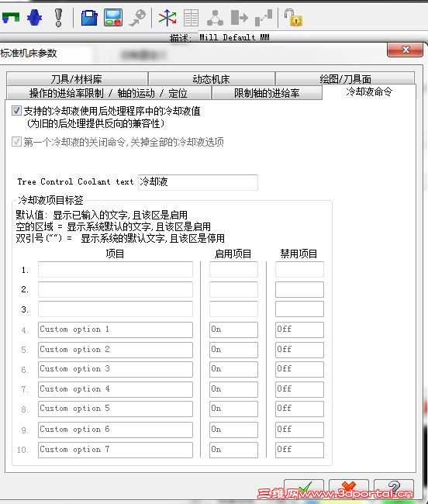Click the Off field in row 9
Viewport: 428px width, 504px height.
click(299, 430)
